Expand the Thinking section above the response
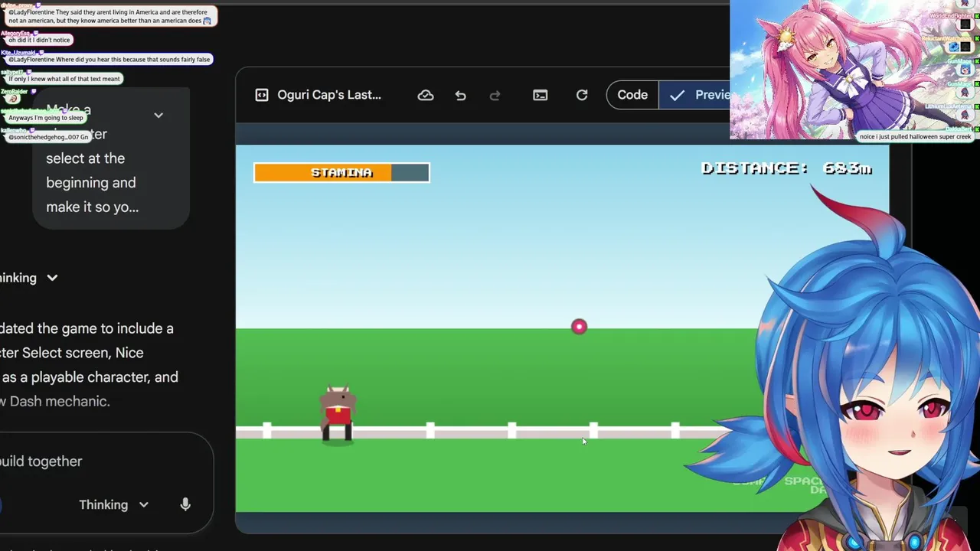Screen dimensions: 980x551 [x=29, y=278]
